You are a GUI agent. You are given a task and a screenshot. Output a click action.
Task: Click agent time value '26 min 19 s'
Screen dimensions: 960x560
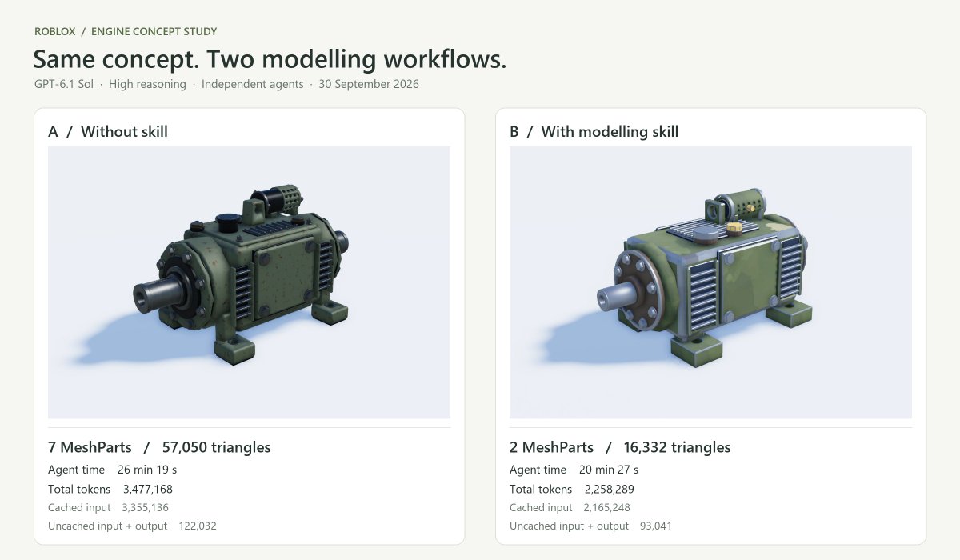click(147, 470)
